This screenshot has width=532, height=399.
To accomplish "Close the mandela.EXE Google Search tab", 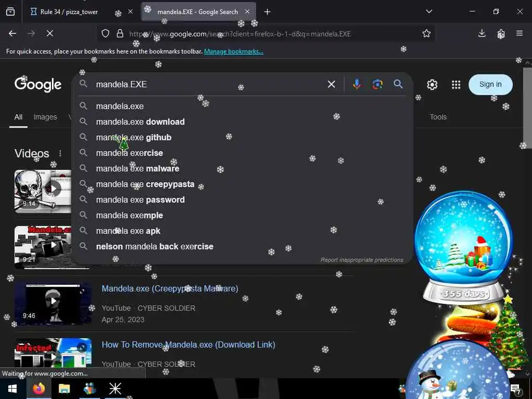I will coord(247,11).
